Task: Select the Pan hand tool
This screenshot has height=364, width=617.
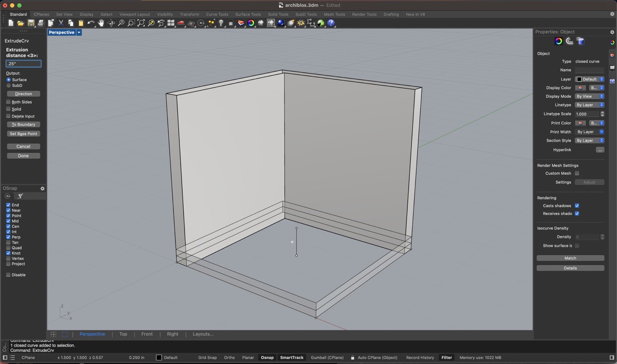Action: pyautogui.click(x=101, y=23)
